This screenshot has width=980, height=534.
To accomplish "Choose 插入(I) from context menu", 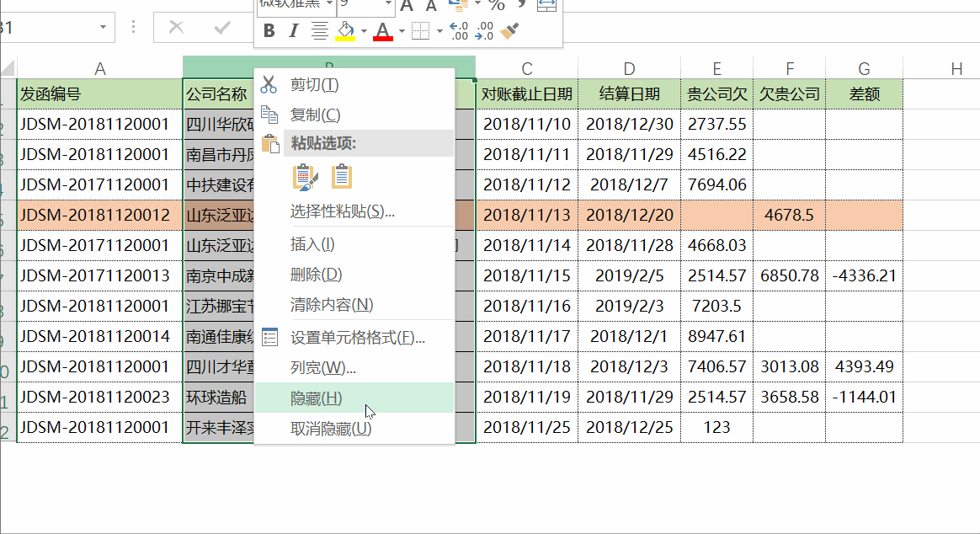I will click(354, 244).
